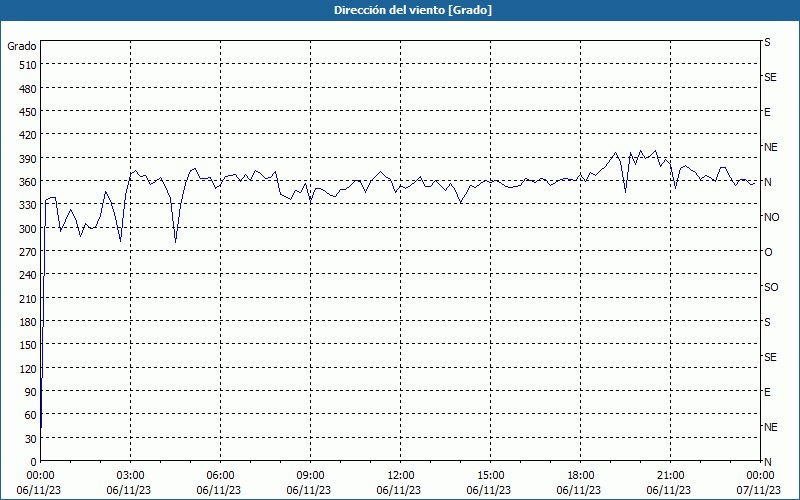The image size is (800, 500).
Task: Select the 450 tick label
Action: pos(28,112)
